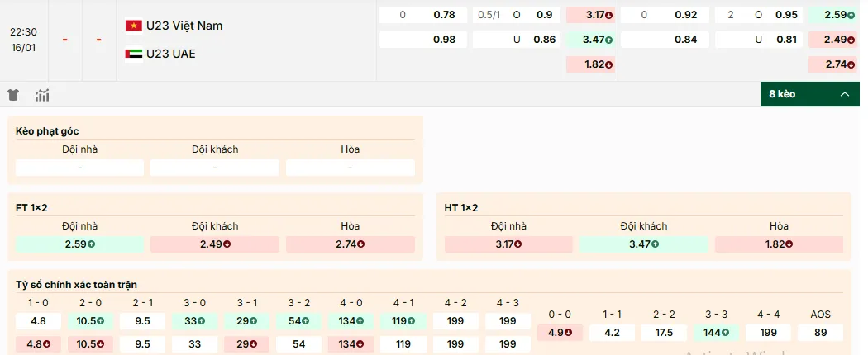Select the AOS correct score odds 89
This screenshot has height=355, width=868.
coord(820,333)
